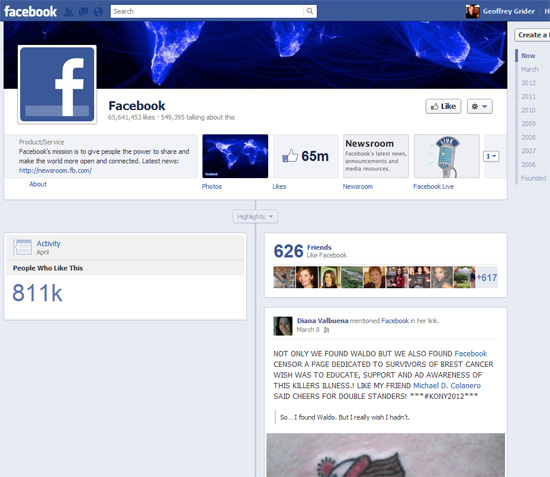Image resolution: width=550 pixels, height=477 pixels.
Task: Click the Activity box icon
Action: (23, 247)
